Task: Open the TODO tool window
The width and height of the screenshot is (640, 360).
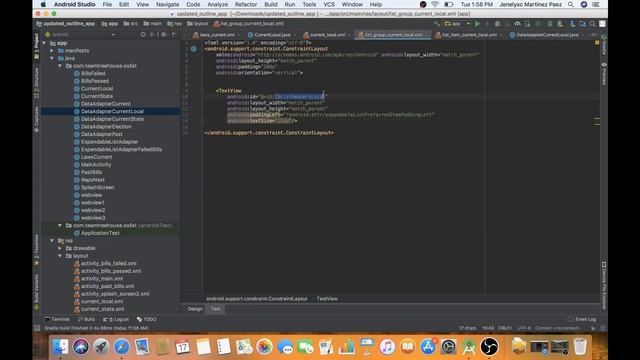Action: click(147, 319)
